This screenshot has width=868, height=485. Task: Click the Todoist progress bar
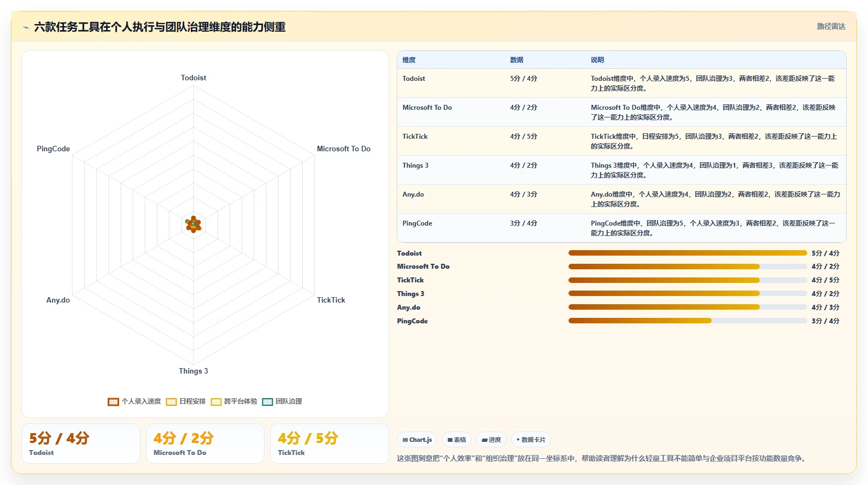(x=688, y=253)
